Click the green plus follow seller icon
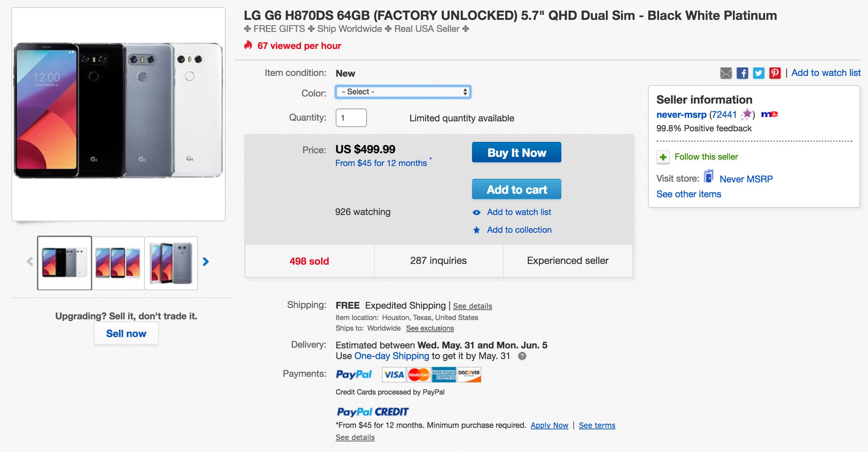The image size is (868, 452). coord(663,157)
